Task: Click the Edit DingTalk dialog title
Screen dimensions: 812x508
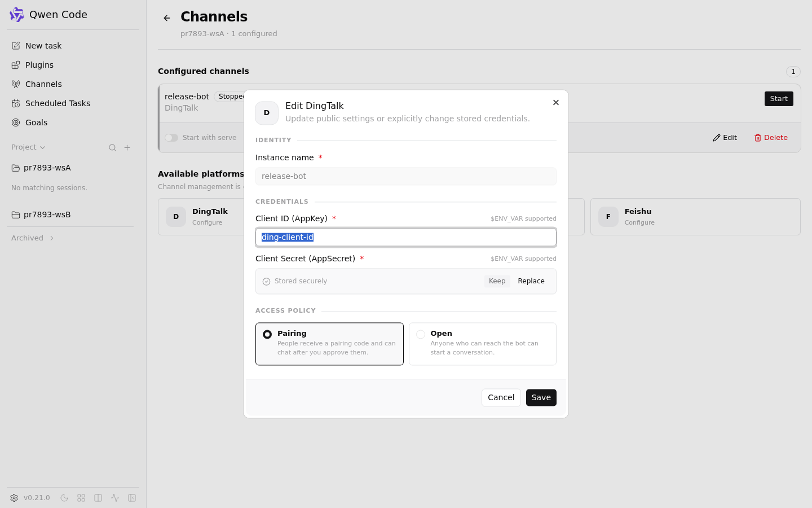Action: 315,106
